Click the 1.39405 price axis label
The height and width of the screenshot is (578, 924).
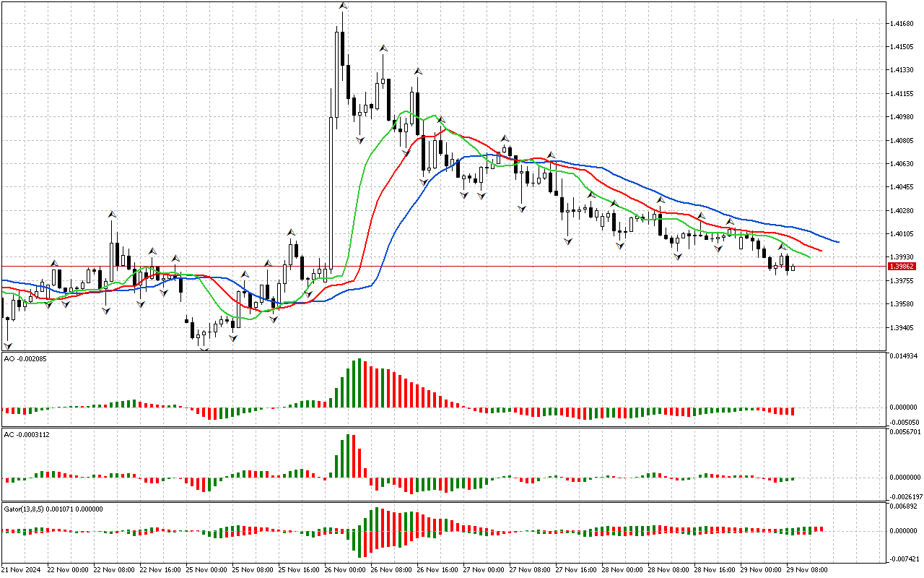(902, 328)
